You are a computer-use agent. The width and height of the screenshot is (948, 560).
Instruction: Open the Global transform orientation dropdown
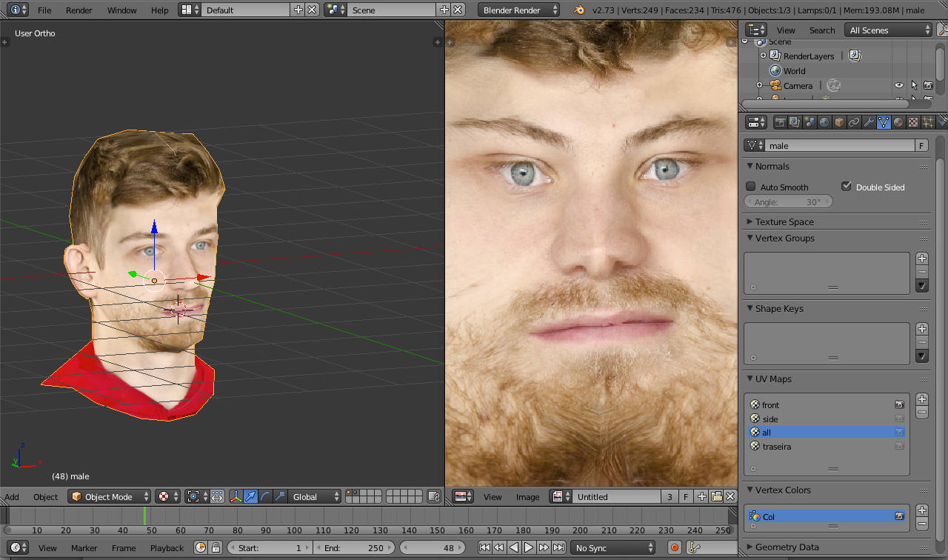coord(316,496)
